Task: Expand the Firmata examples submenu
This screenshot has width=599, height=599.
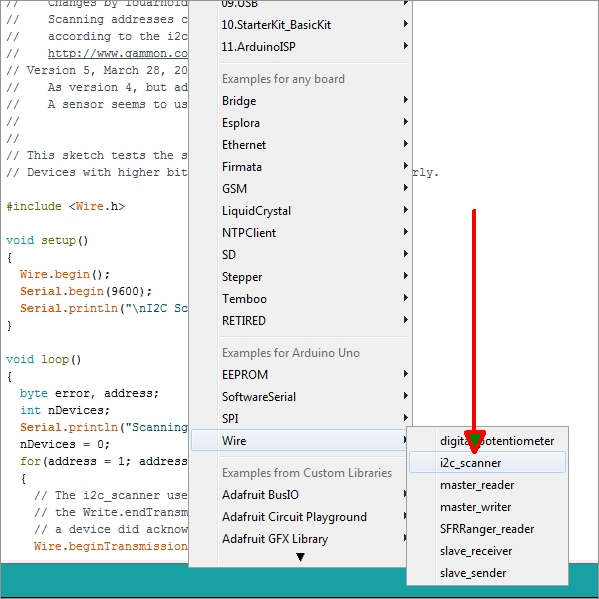Action: 300,167
